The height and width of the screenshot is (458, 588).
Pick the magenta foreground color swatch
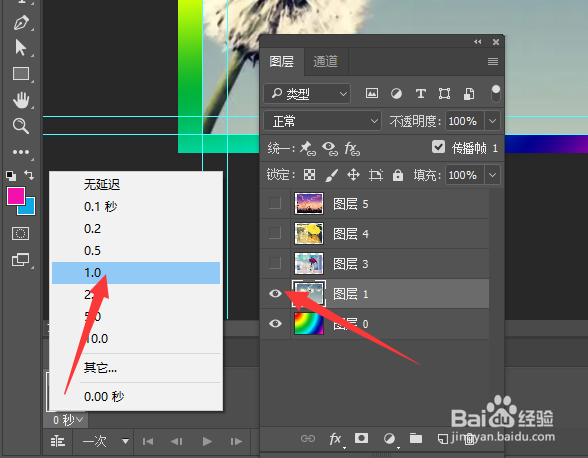(x=15, y=195)
